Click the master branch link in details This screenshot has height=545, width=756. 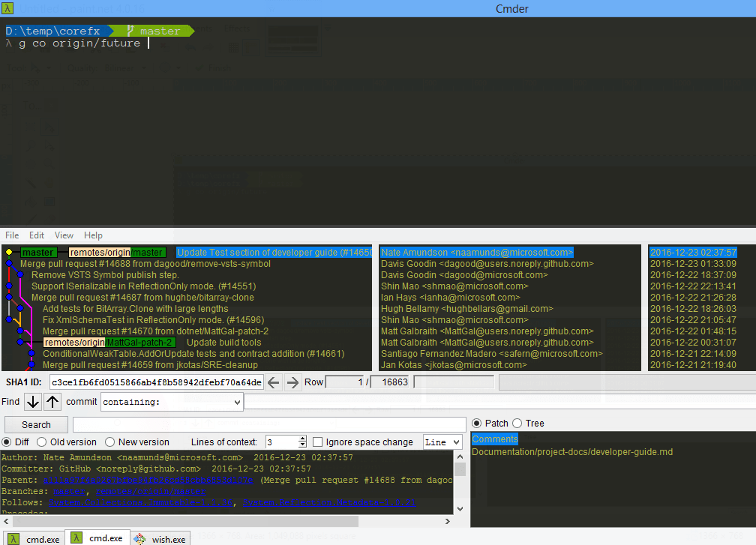70,491
